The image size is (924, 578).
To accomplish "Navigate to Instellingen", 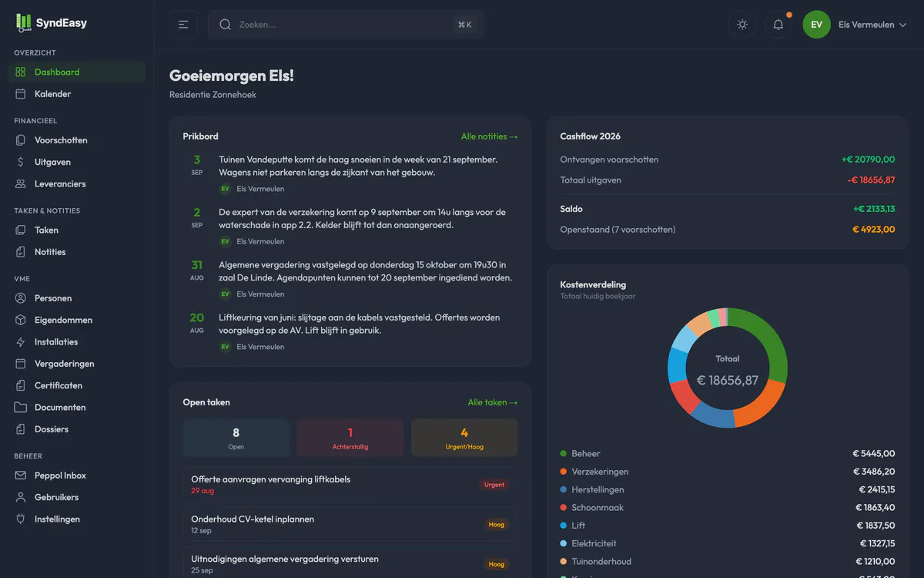I will 77,519.
